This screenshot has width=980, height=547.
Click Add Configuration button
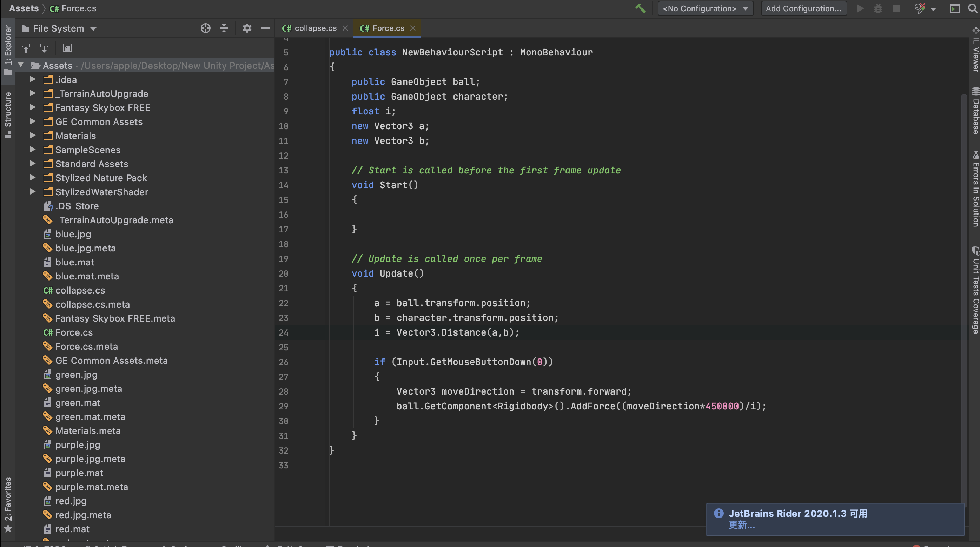(803, 8)
